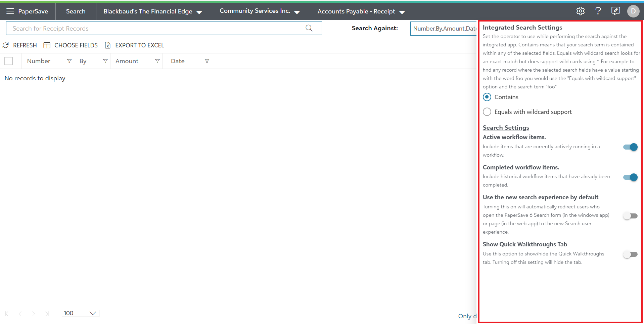Screen dimensions: 644x324
Task: Select the Contains radio option
Action: click(x=487, y=97)
